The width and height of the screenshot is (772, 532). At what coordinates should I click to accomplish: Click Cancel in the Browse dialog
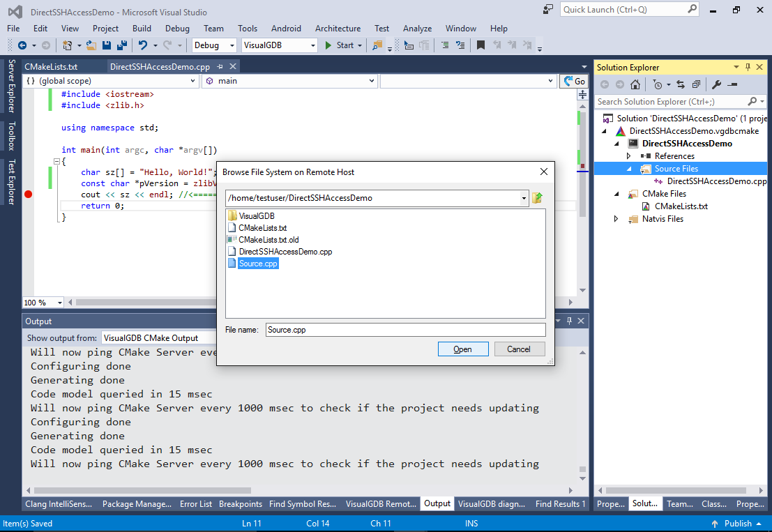519,349
